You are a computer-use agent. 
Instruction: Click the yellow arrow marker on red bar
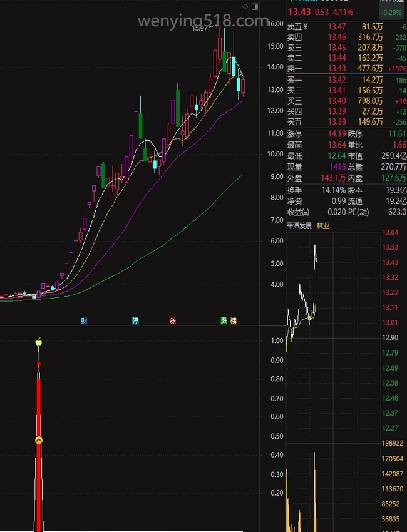click(x=39, y=441)
